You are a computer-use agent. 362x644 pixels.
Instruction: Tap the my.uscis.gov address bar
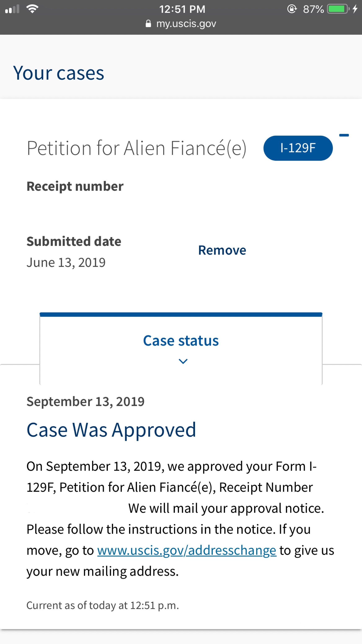pyautogui.click(x=186, y=23)
